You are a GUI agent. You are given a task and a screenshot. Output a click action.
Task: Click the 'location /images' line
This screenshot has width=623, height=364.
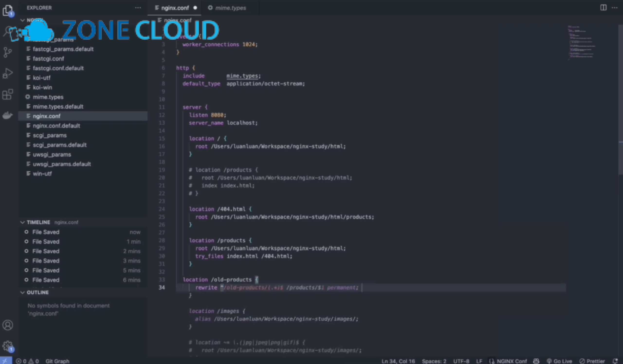point(217,311)
